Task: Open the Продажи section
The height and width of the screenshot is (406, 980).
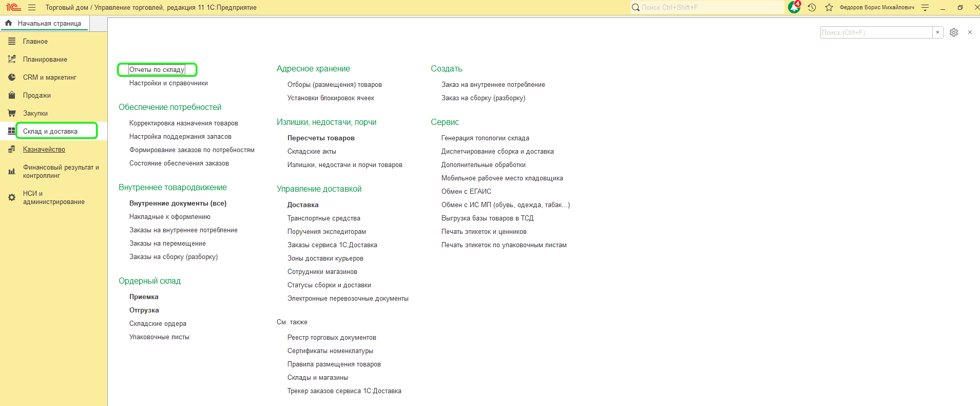Action: pyautogui.click(x=36, y=95)
